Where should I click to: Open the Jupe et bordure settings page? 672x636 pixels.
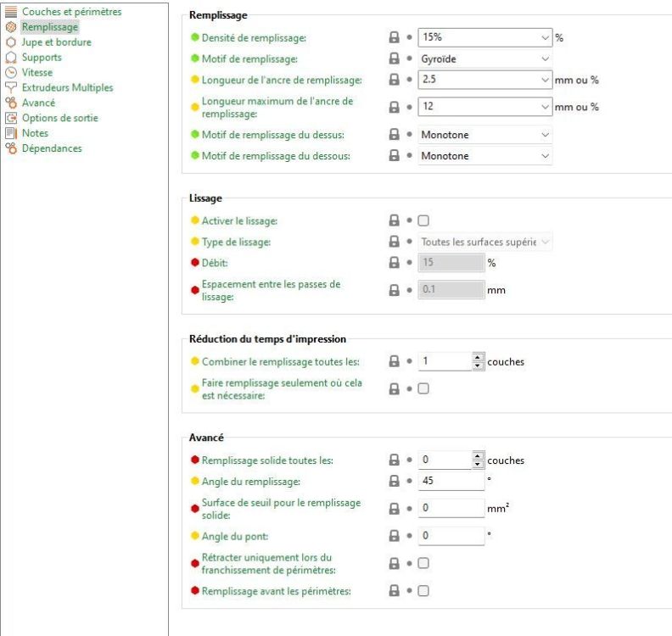coord(56,42)
